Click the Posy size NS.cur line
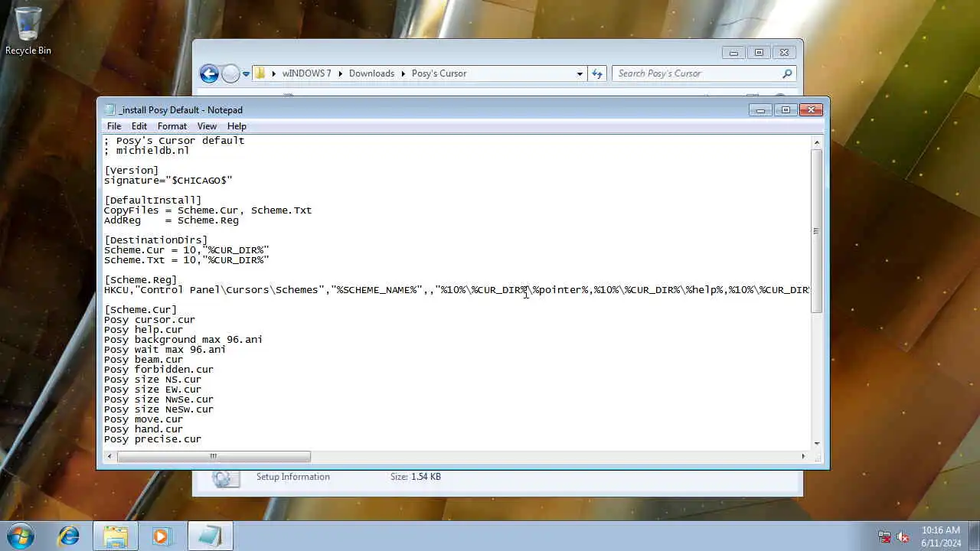 [x=153, y=380]
